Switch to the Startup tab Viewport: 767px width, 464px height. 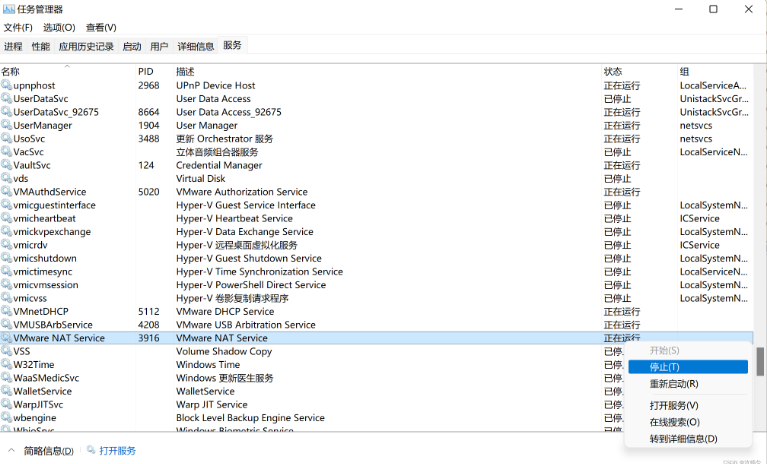(x=131, y=46)
